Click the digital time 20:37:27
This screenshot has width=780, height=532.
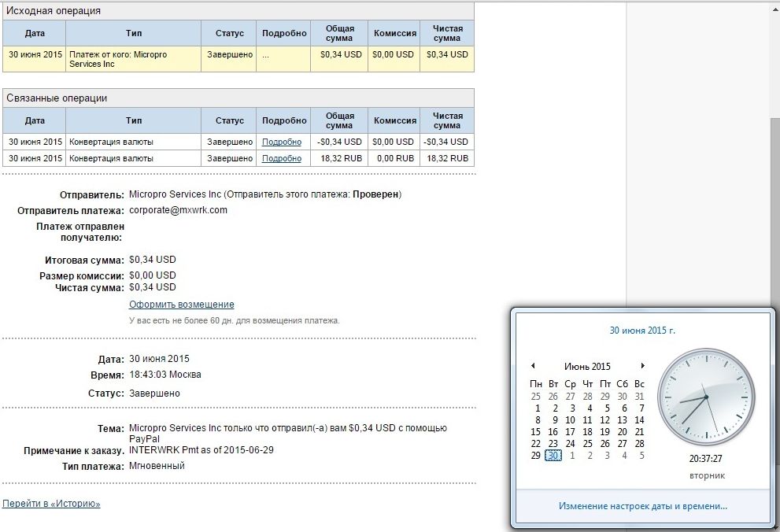[705, 458]
